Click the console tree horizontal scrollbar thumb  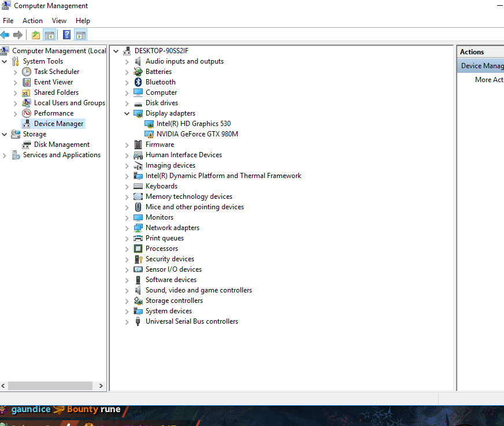[x=50, y=386]
